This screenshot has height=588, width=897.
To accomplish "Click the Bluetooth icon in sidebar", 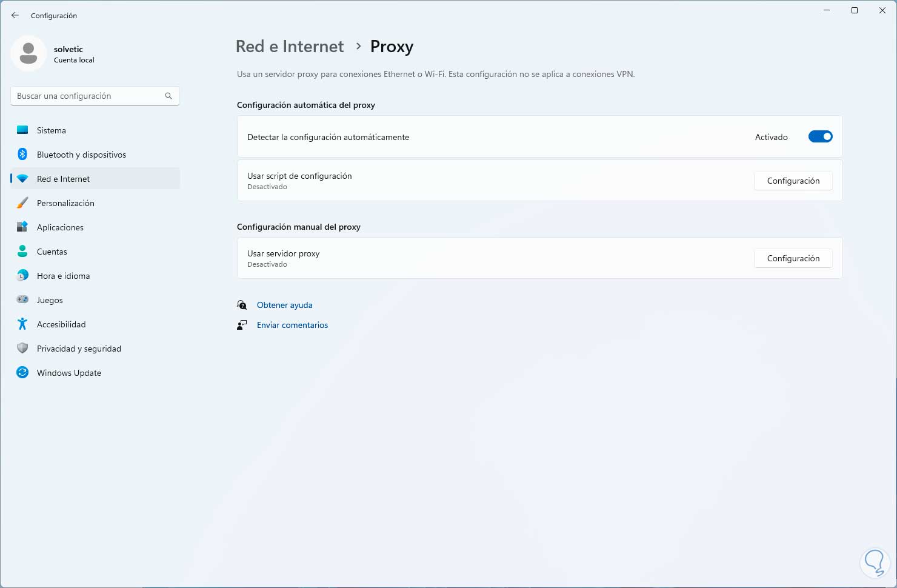I will coord(22,155).
